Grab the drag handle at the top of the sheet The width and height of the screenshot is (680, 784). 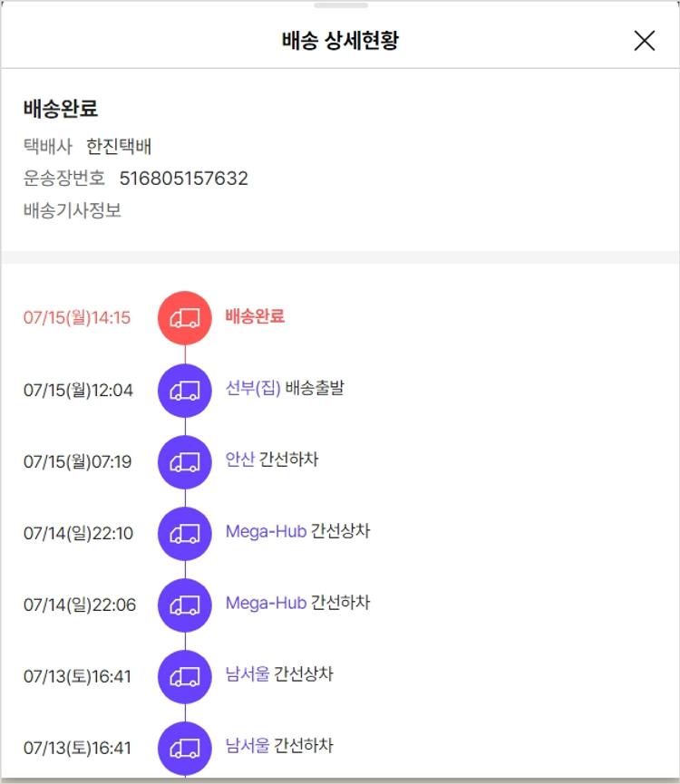click(340, 5)
